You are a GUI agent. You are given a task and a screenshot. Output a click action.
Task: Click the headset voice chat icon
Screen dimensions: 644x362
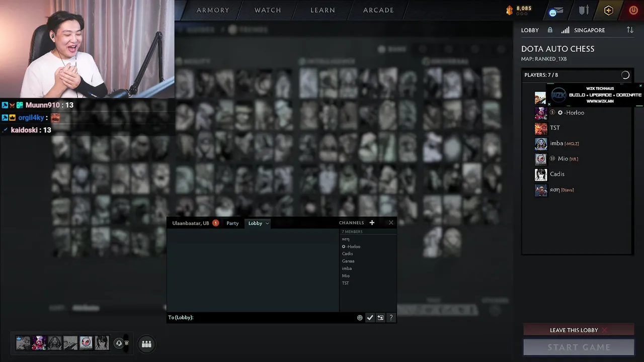(x=119, y=343)
